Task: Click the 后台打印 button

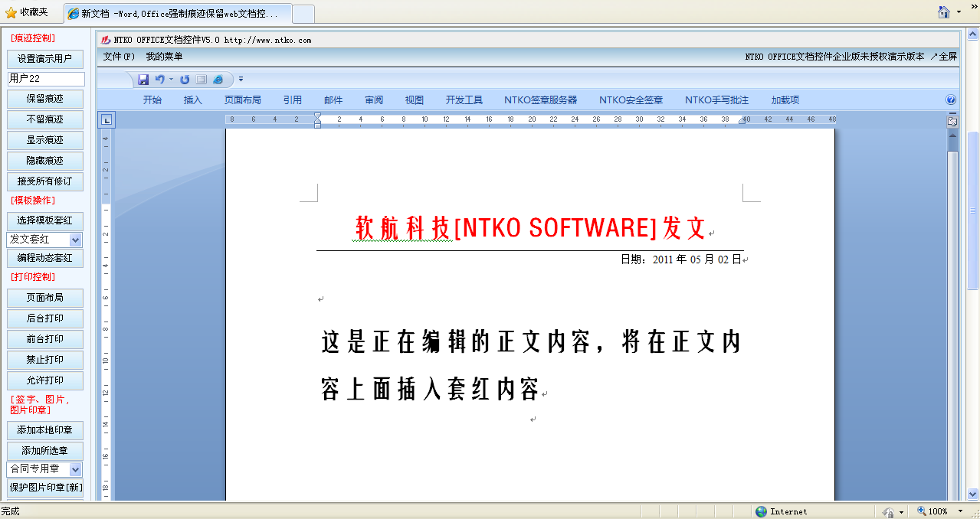Action: tap(45, 318)
